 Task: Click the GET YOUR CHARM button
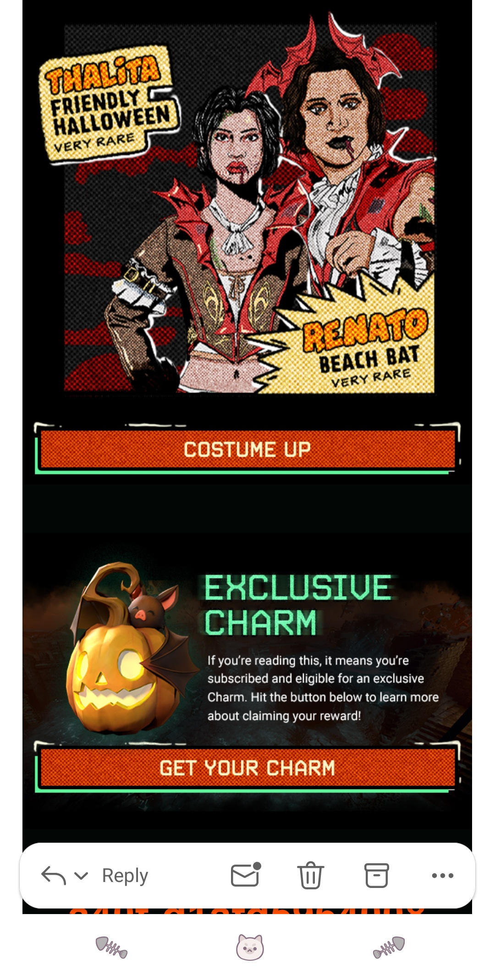(247, 768)
